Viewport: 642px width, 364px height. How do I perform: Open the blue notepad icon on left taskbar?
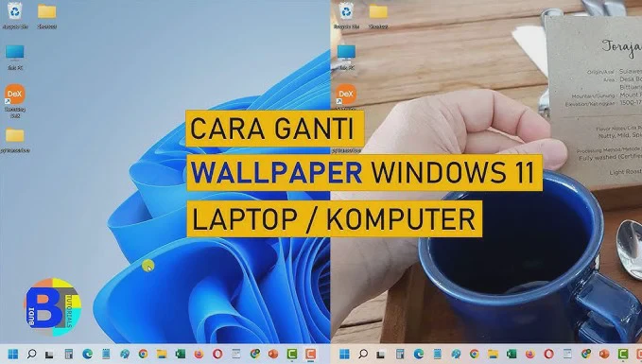106,354
